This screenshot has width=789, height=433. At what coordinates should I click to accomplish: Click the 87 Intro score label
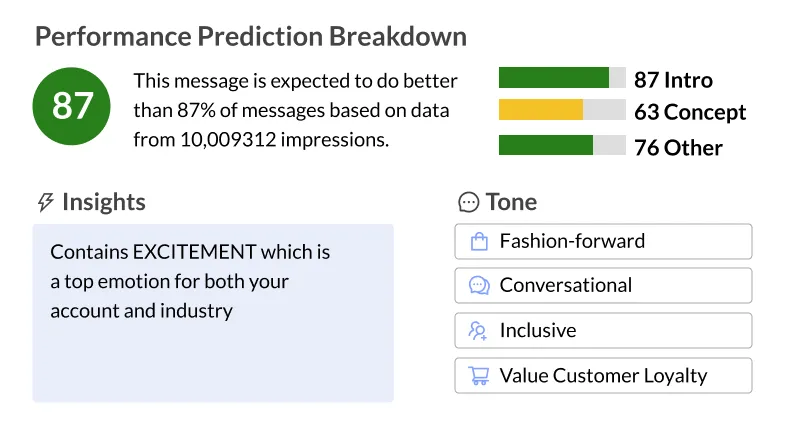pos(673,80)
